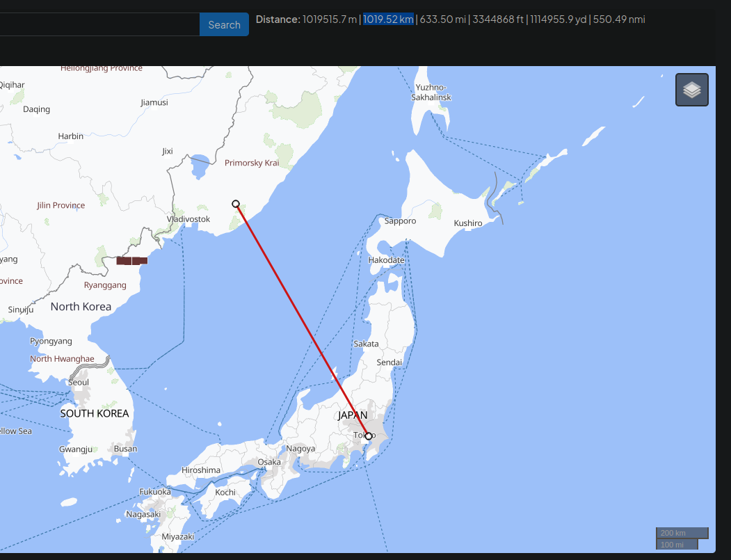Click the Seoul city label
Screen dimensions: 731x560
(x=79, y=383)
